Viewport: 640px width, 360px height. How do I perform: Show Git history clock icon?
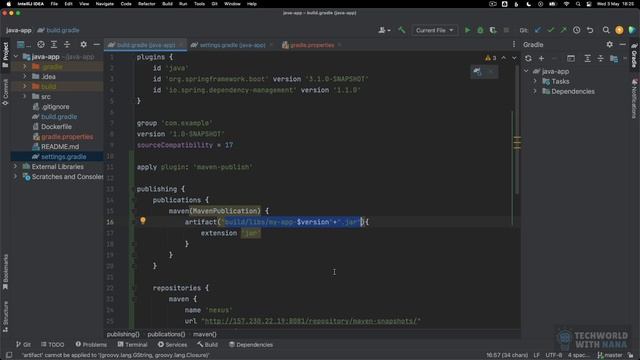click(576, 30)
